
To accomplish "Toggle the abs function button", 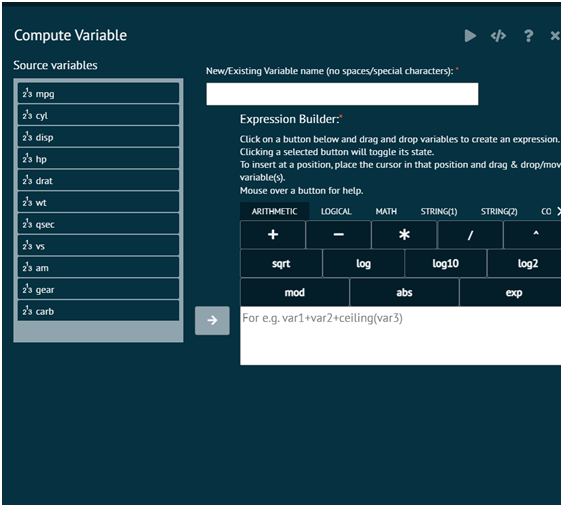I will [404, 292].
